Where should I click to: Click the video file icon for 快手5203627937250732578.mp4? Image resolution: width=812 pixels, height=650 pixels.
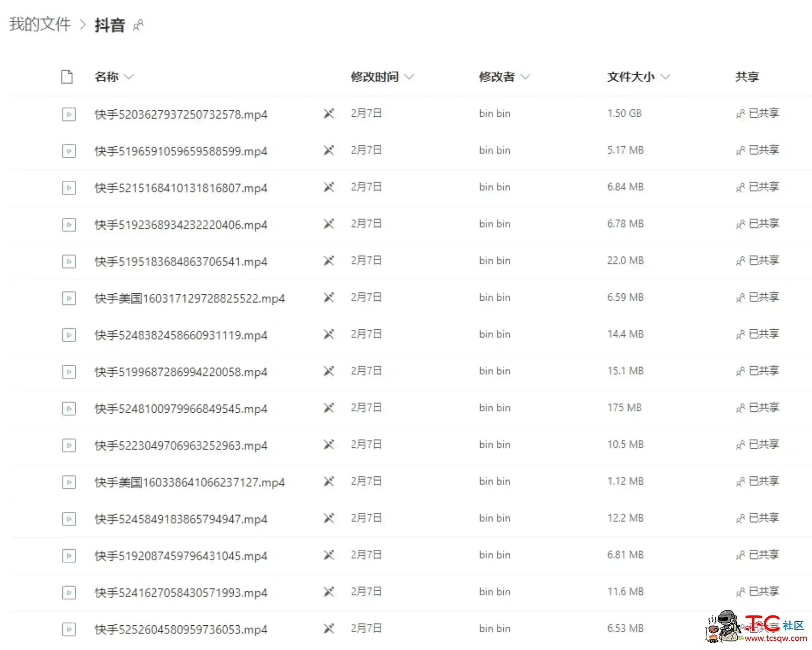pos(69,114)
